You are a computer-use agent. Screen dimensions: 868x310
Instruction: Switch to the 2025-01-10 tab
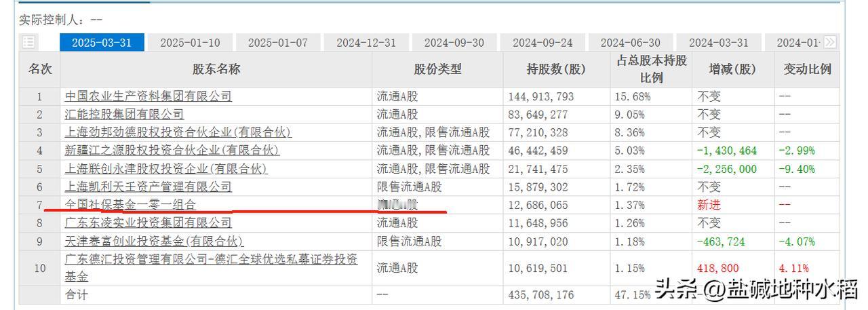(x=190, y=42)
